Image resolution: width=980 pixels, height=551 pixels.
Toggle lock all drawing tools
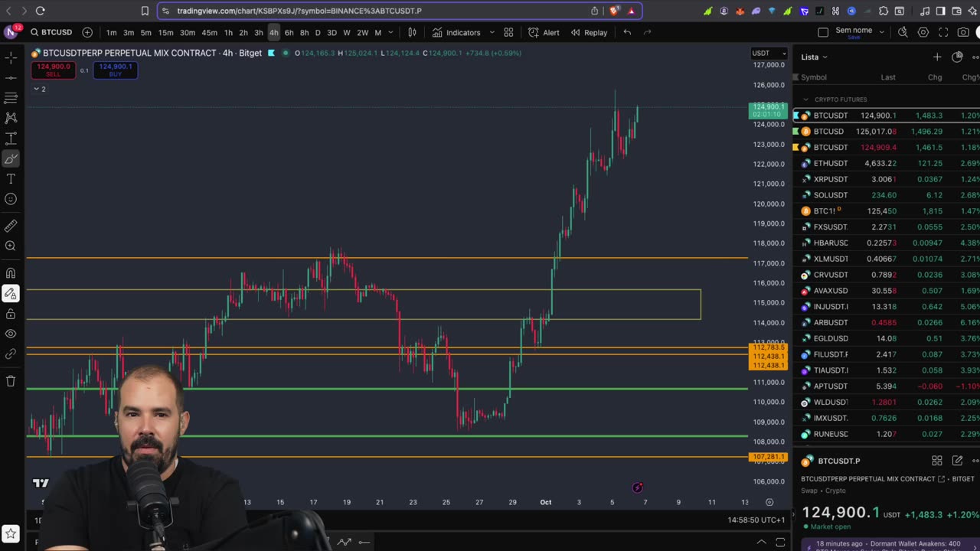[x=11, y=314]
